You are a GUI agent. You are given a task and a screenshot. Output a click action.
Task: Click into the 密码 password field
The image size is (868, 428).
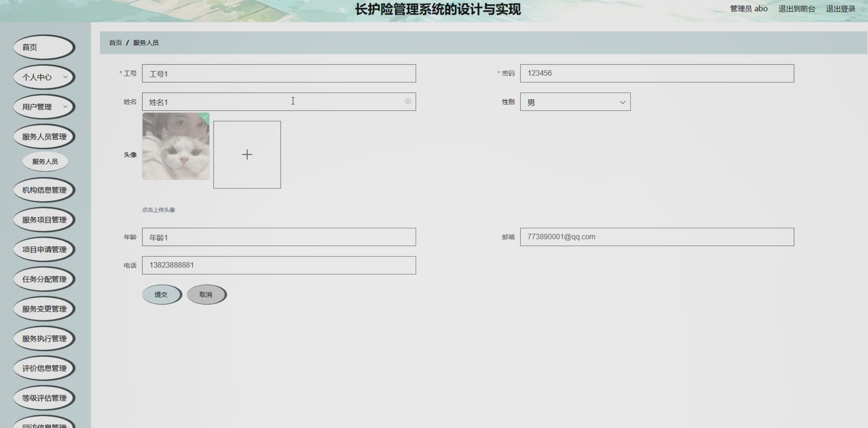[657, 73]
